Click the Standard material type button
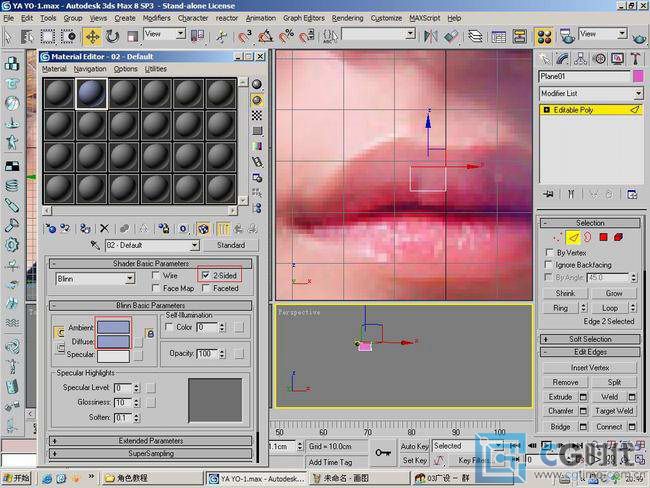 pos(231,245)
